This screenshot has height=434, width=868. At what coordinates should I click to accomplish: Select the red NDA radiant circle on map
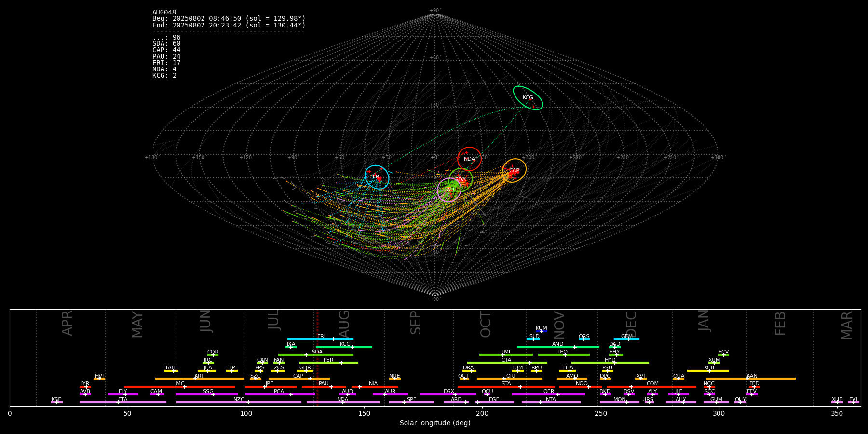click(x=469, y=159)
